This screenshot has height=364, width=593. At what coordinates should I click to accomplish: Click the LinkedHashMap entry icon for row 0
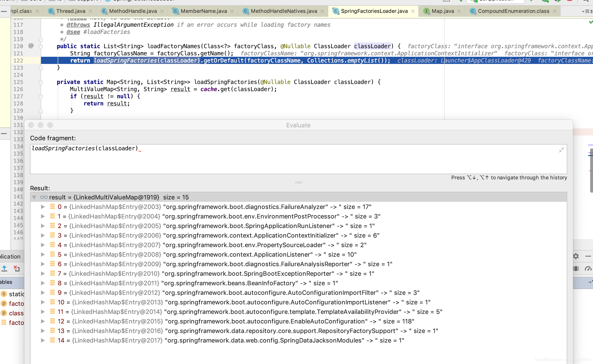52,207
